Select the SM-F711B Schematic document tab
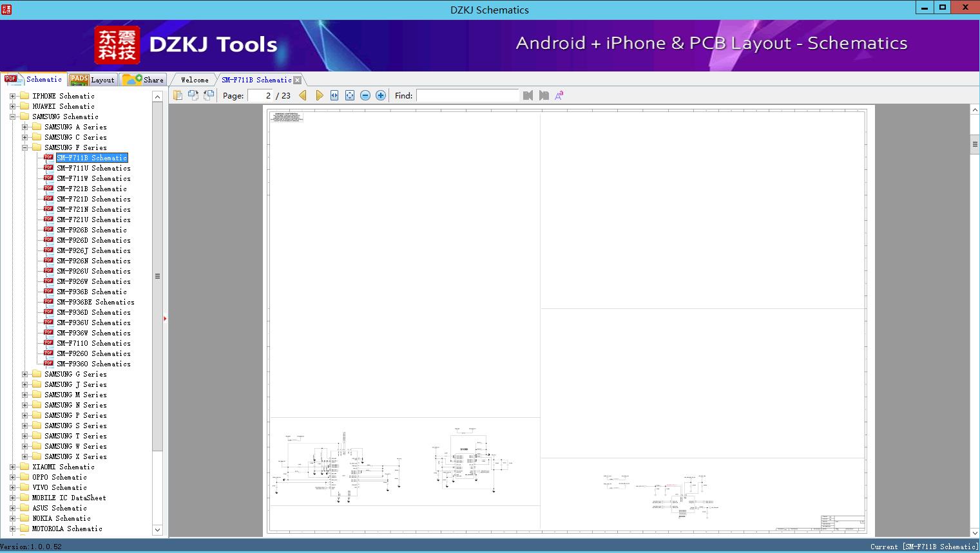Screen dimensions: 980x553 tap(256, 80)
